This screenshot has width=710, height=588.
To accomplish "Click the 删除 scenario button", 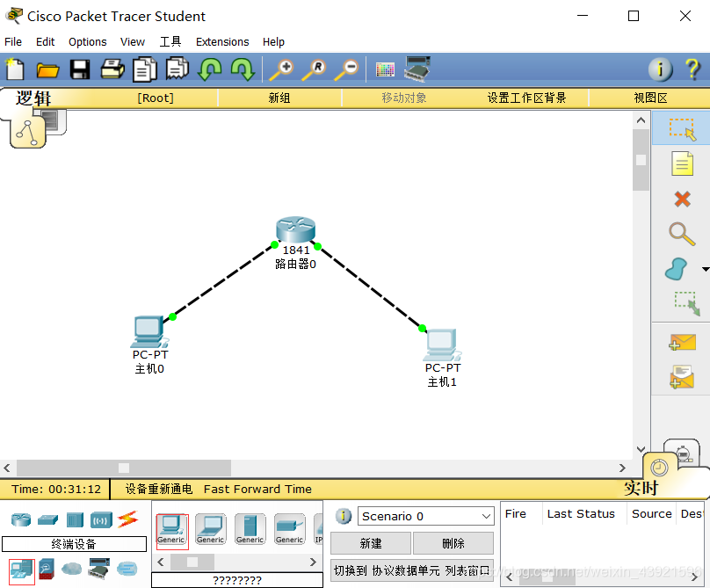I will coord(453,543).
